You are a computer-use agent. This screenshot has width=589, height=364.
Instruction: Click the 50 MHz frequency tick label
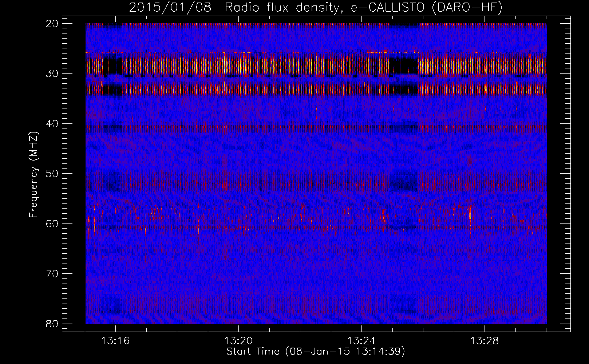[x=52, y=174]
